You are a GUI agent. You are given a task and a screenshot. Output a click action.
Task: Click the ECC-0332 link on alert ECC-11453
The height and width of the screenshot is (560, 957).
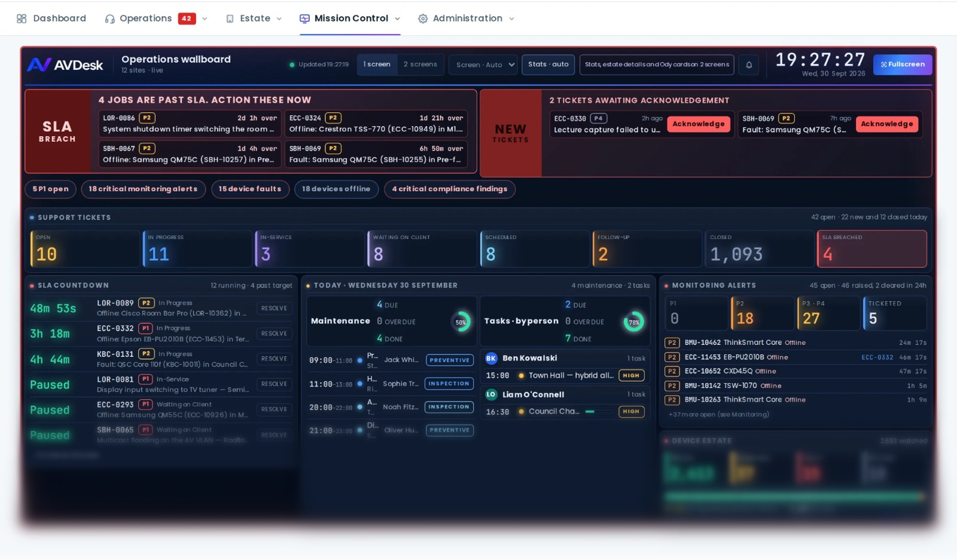[877, 357]
